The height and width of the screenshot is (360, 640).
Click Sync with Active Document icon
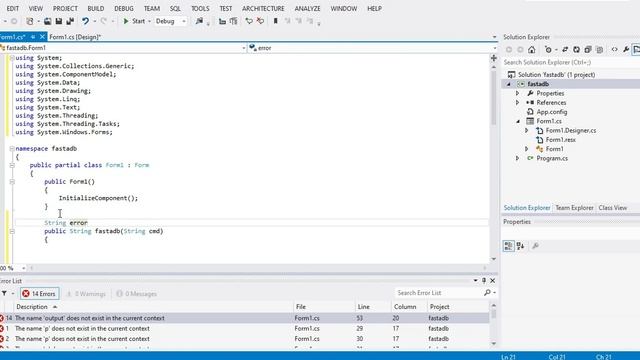tap(565, 50)
